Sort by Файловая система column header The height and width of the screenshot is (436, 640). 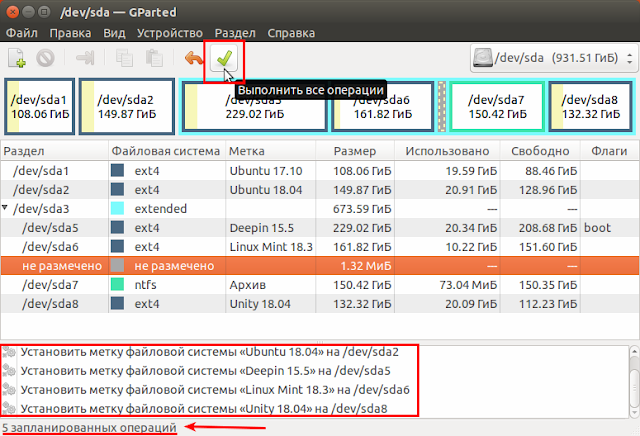167,151
